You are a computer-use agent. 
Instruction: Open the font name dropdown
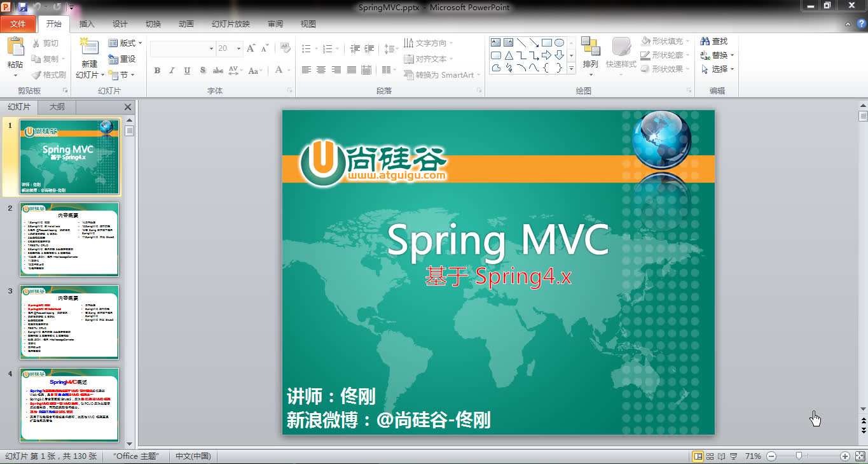point(212,48)
